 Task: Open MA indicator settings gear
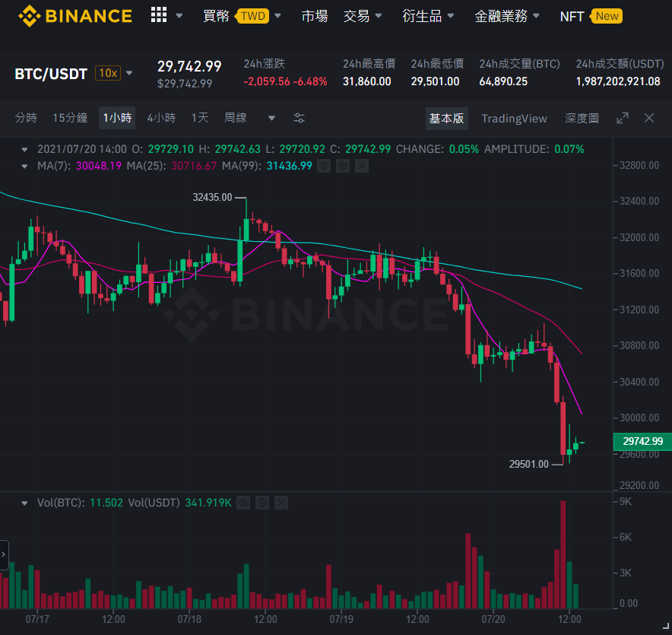tap(343, 166)
